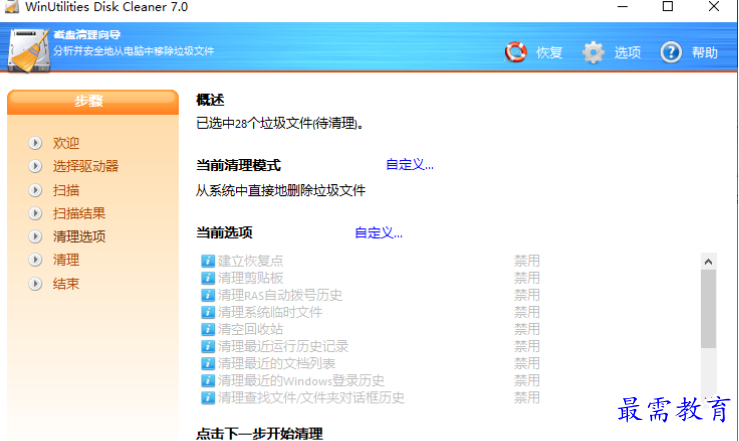The image size is (739, 441).
Task: Click the arrow icon beside 清理选项
Action: (x=35, y=236)
